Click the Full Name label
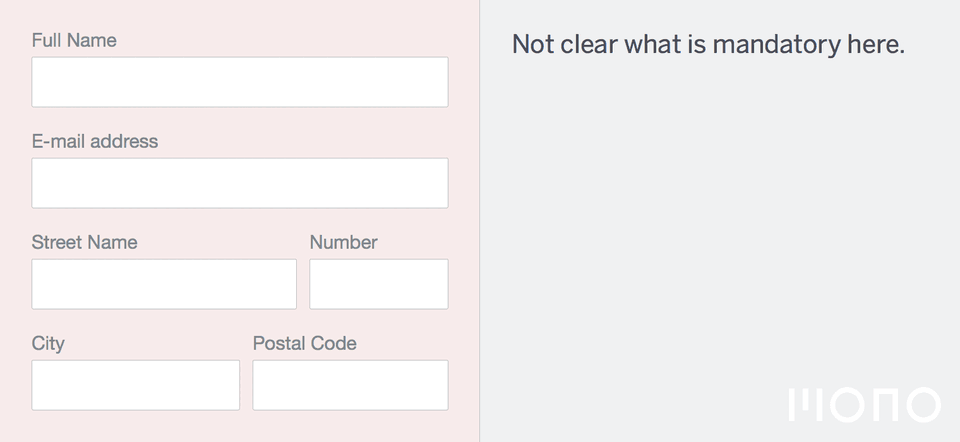The width and height of the screenshot is (960, 442). pos(74,40)
